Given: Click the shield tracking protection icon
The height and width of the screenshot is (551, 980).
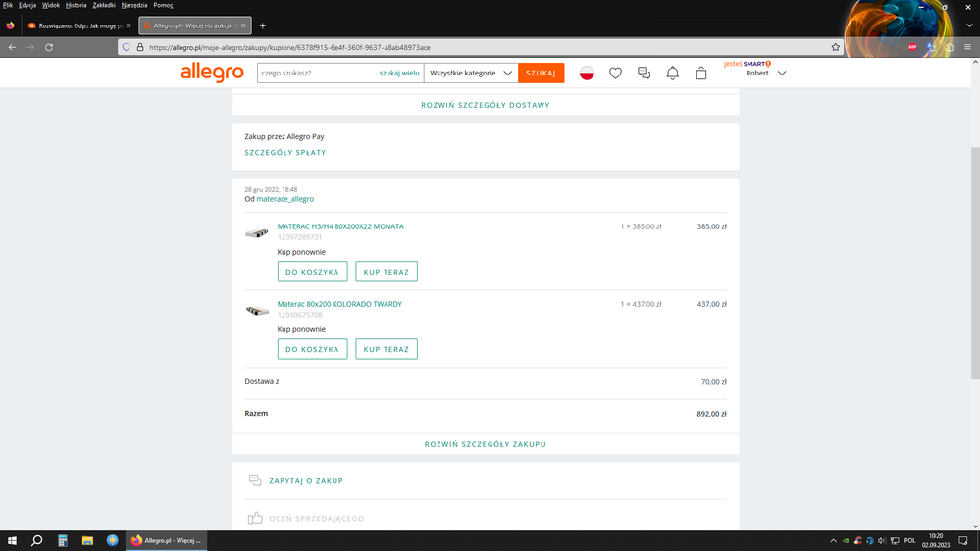Looking at the screenshot, I should point(127,47).
